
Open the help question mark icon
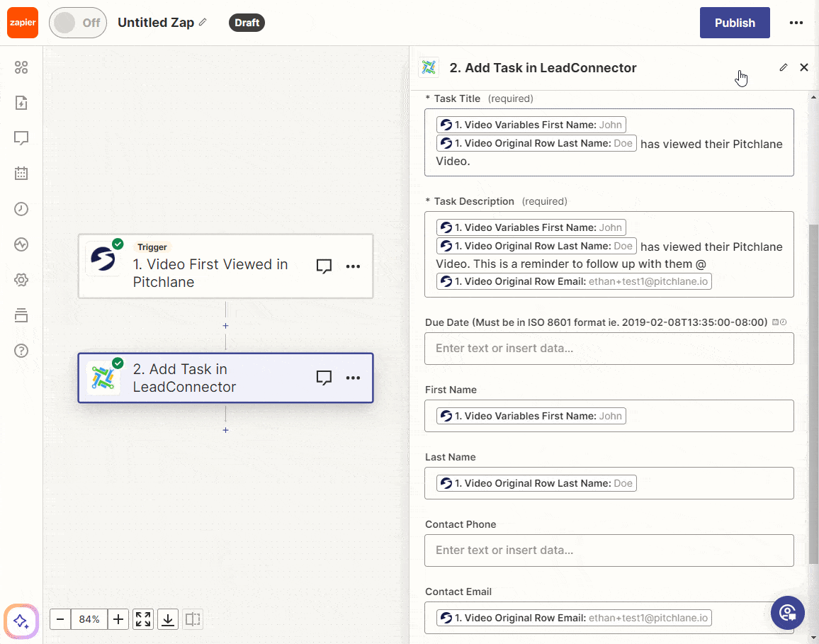coord(21,351)
